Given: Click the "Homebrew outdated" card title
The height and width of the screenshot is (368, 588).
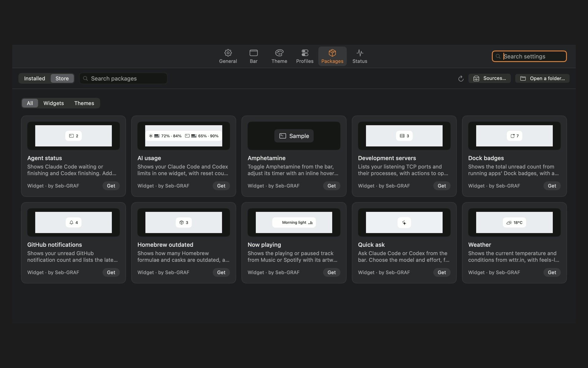Looking at the screenshot, I should pyautogui.click(x=165, y=245).
